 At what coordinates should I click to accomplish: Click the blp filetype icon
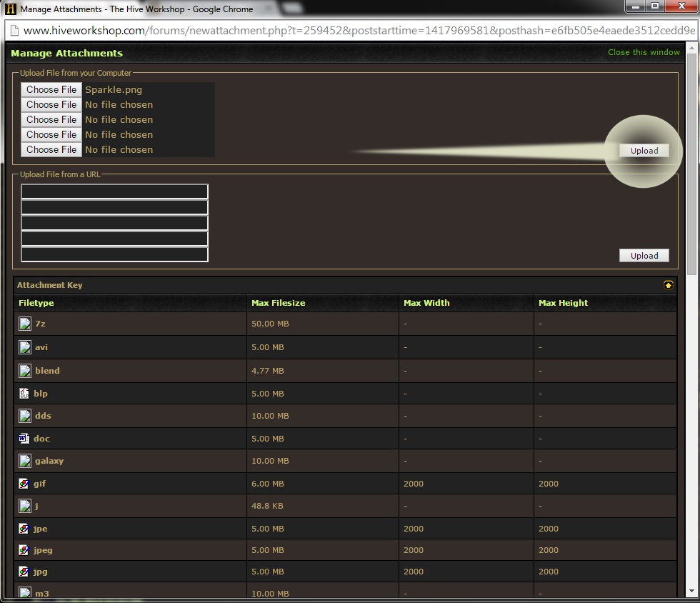24,393
